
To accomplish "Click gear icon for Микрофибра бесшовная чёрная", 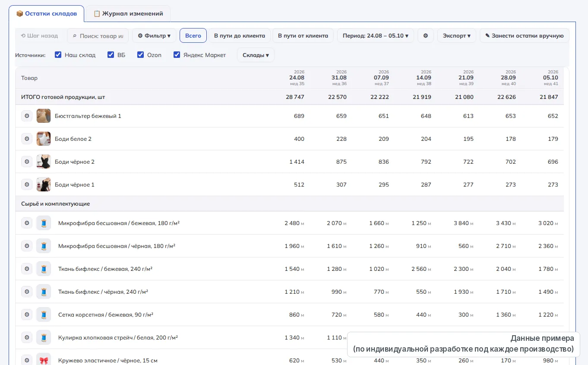I will coord(27,246).
